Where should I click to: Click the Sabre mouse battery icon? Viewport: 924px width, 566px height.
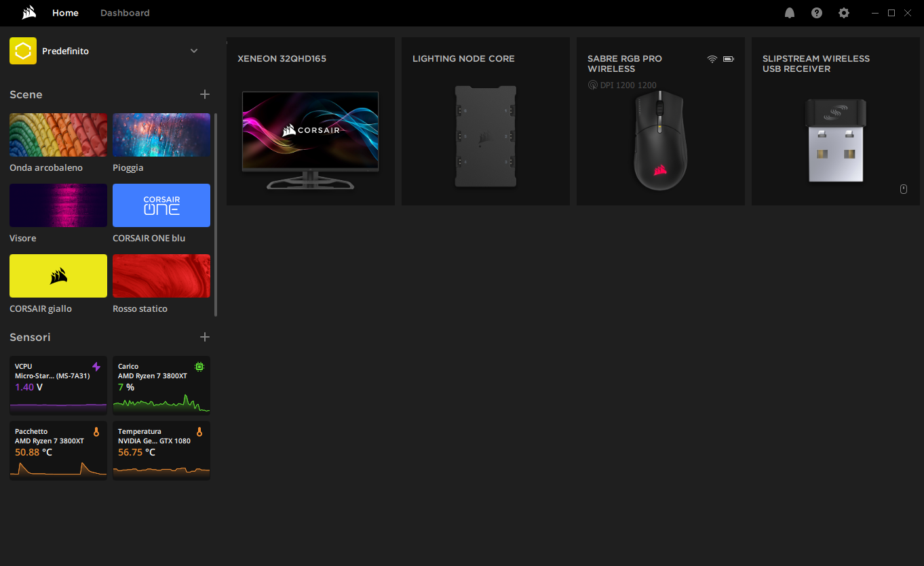click(729, 59)
